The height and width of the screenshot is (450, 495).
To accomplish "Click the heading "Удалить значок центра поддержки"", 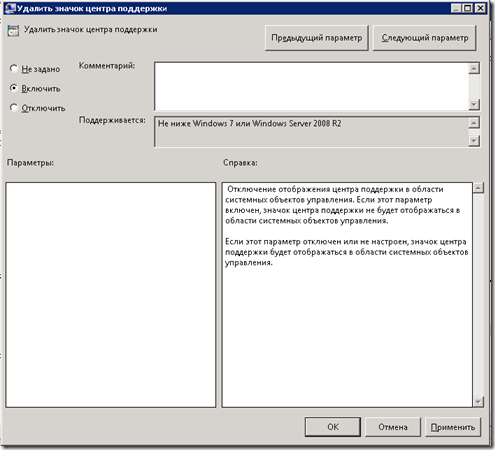I will point(90,30).
